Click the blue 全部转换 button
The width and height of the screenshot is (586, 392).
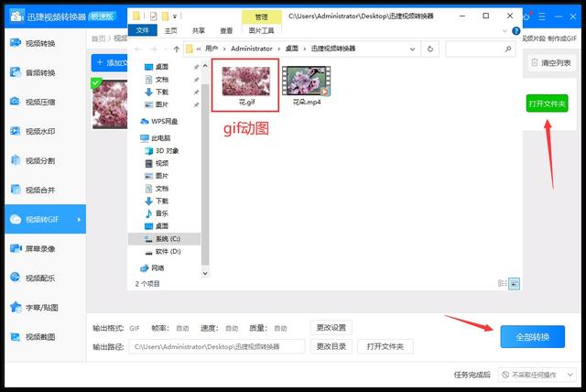coord(532,337)
